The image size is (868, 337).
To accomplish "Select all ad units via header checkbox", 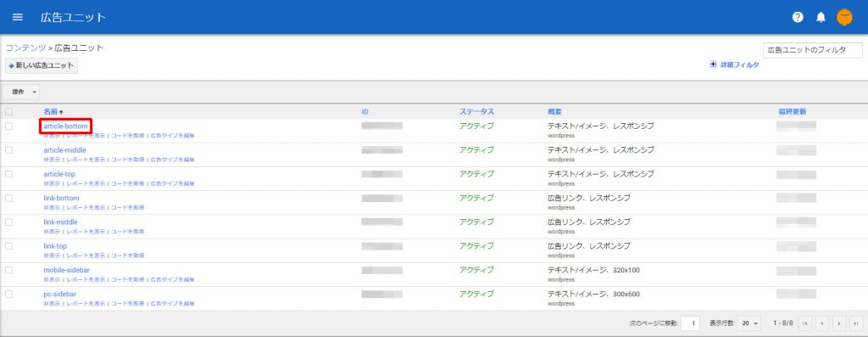I will click(x=8, y=111).
